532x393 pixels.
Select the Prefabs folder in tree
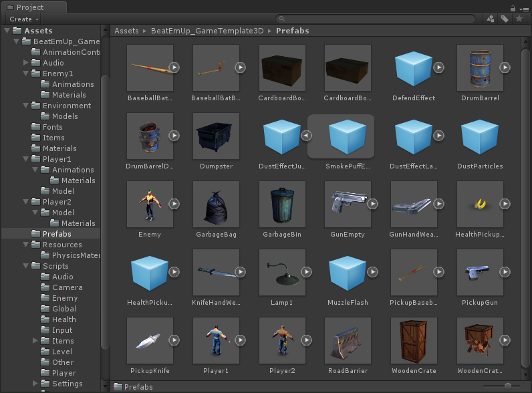[51, 234]
